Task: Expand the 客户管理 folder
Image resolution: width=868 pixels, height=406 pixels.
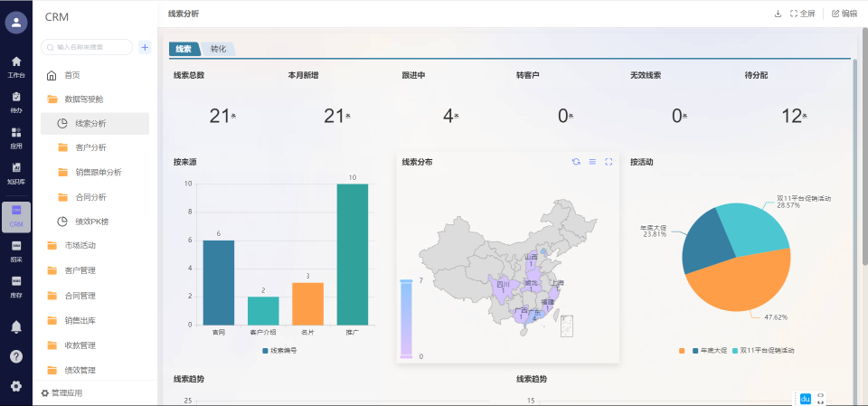Action: (80, 270)
